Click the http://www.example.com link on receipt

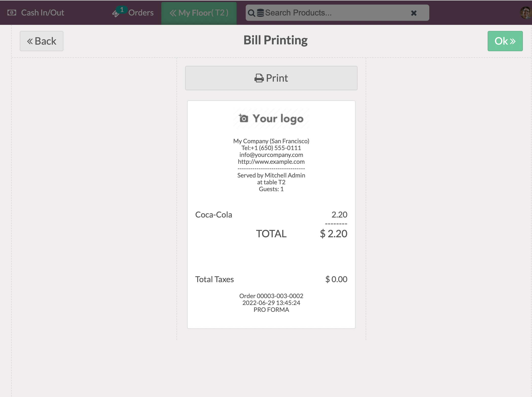point(271,161)
